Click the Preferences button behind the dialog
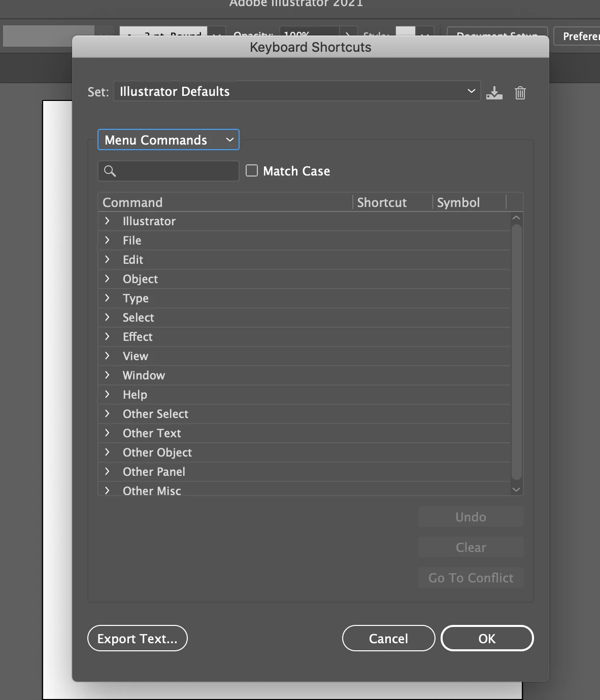600x700 pixels. pos(577,36)
